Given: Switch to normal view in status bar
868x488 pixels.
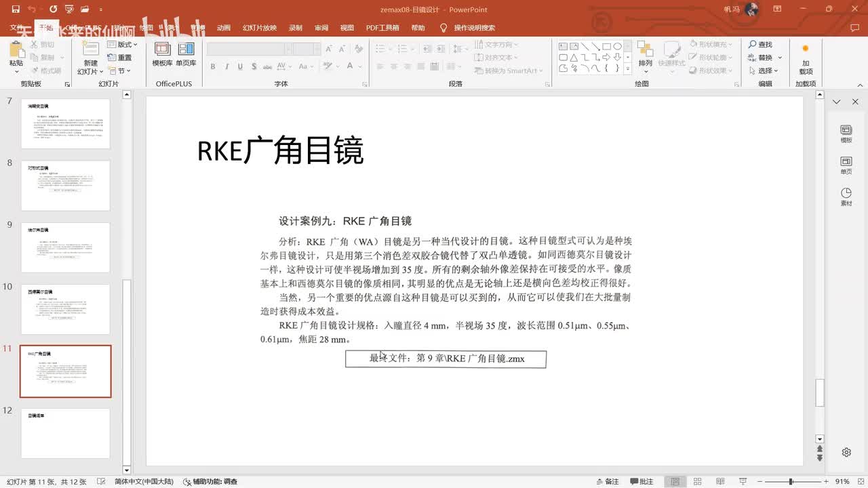Looking at the screenshot, I should 675,481.
